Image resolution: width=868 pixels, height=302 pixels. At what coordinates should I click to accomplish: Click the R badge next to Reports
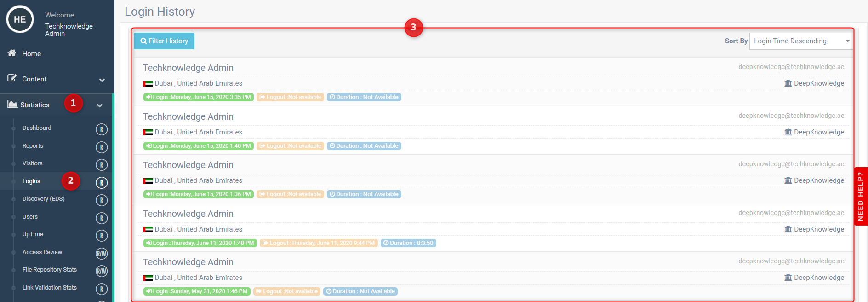pyautogui.click(x=102, y=147)
